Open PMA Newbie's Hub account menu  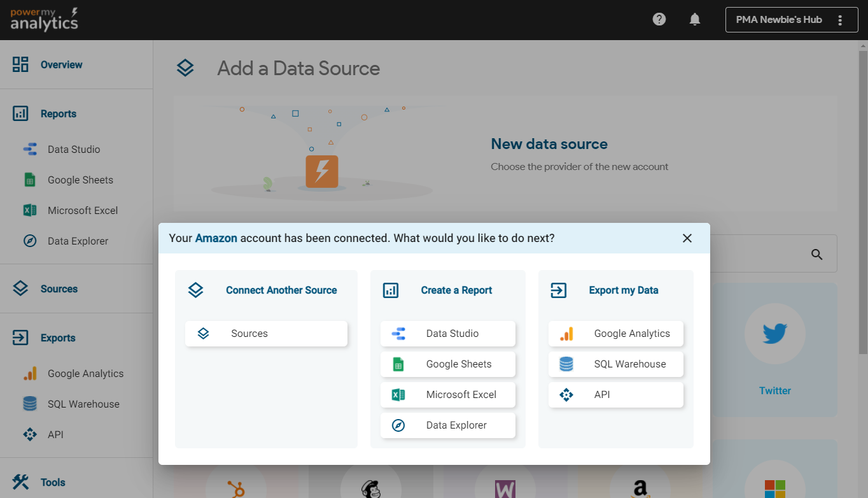790,20
